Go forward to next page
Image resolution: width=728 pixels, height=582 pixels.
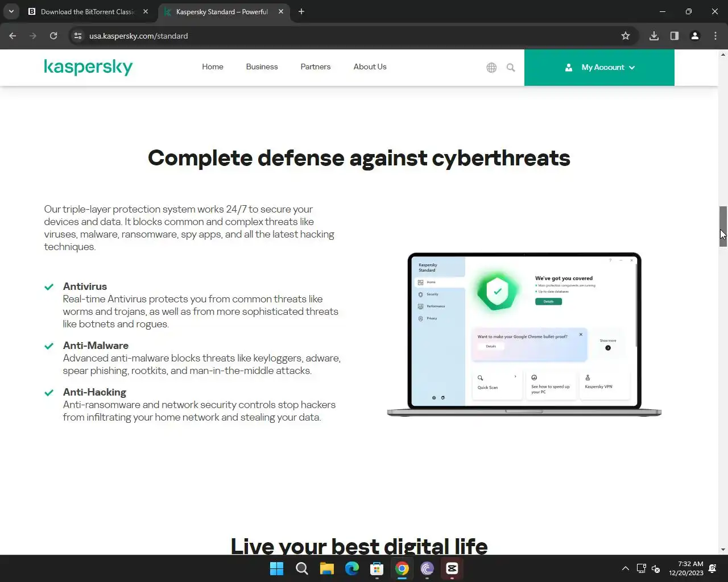pyautogui.click(x=33, y=36)
